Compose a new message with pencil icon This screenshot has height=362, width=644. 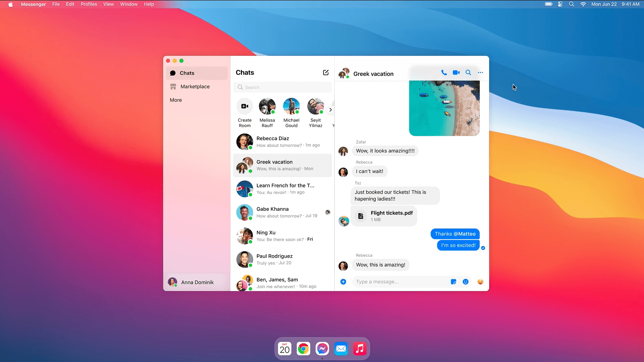click(326, 72)
